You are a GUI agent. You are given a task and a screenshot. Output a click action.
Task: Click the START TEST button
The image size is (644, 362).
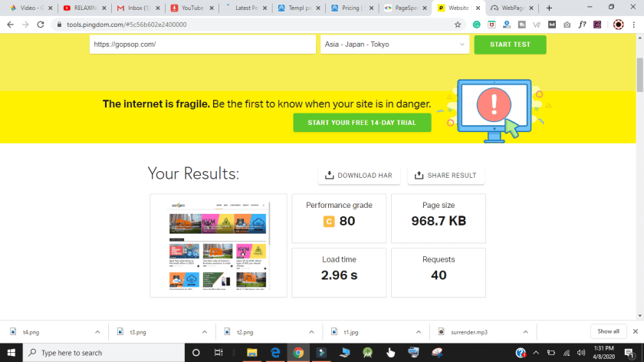(x=510, y=44)
